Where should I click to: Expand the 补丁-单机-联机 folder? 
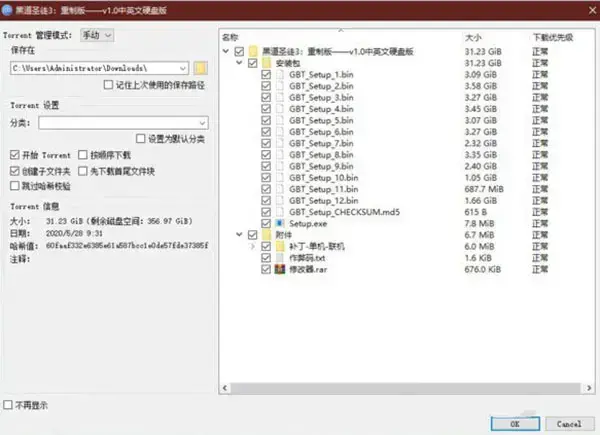tap(252, 246)
